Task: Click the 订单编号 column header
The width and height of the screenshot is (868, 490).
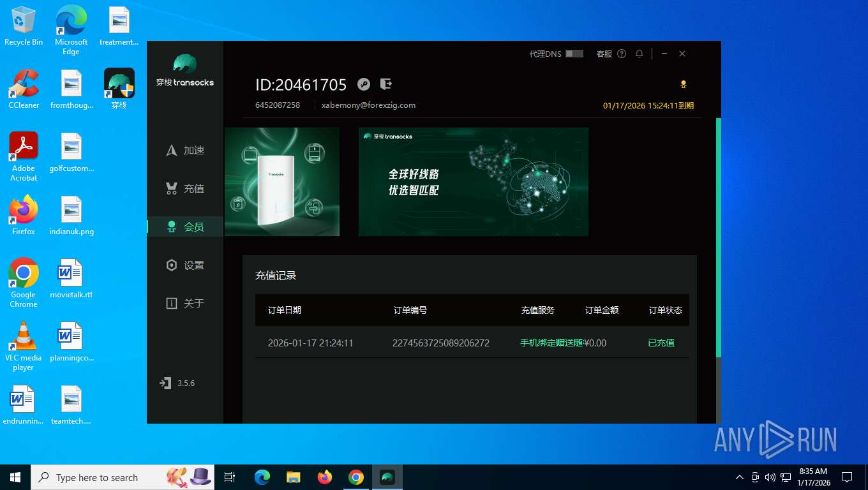Action: 410,310
